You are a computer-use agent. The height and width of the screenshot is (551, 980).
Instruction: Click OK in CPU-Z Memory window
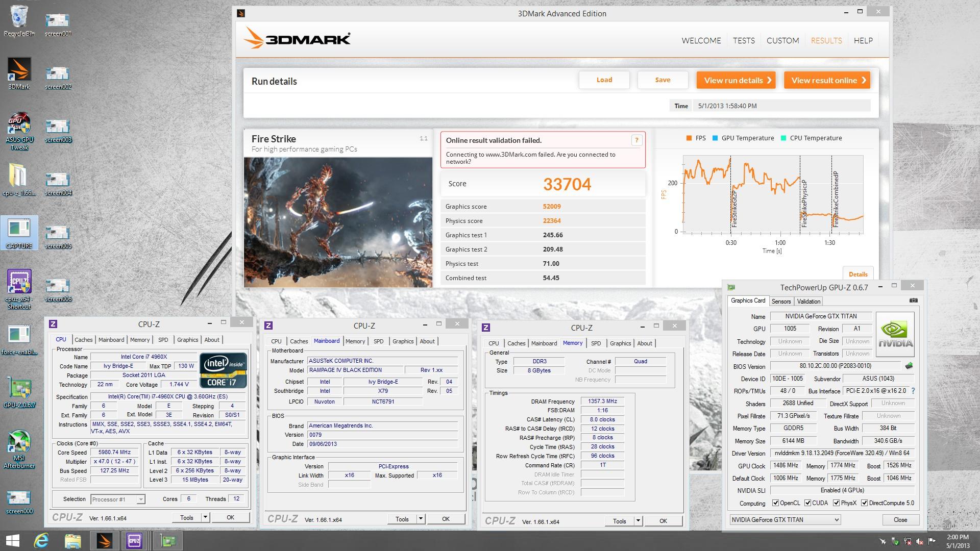[x=663, y=521]
